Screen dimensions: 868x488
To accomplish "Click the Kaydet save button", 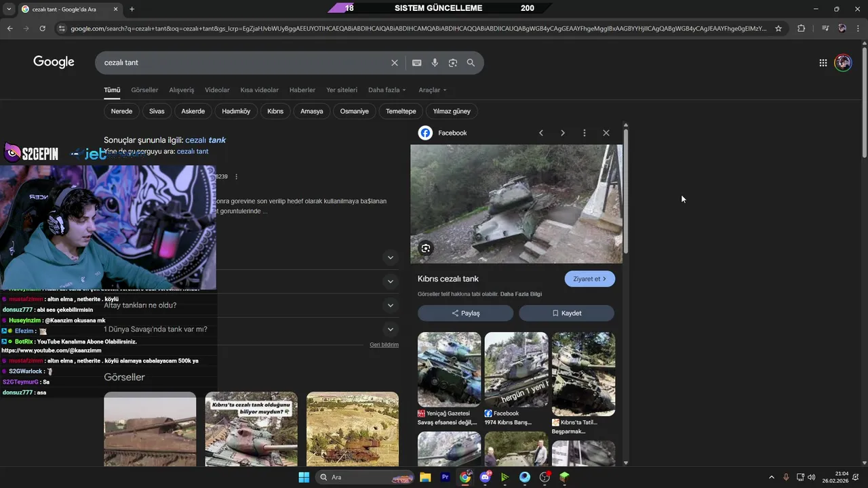I will (x=566, y=313).
